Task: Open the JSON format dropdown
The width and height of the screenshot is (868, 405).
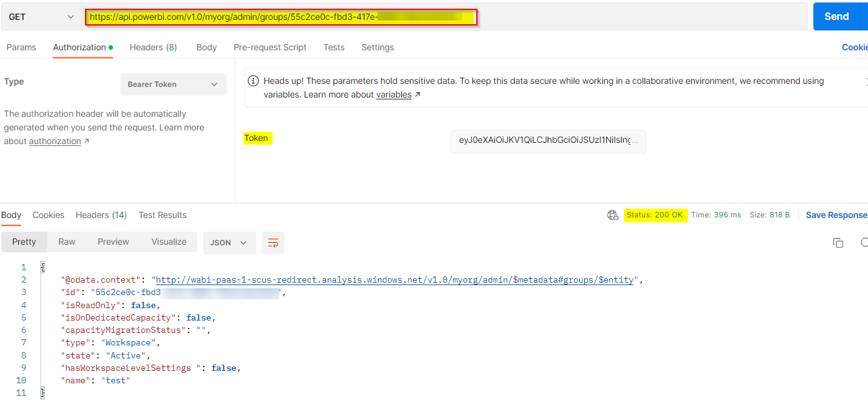Action: pos(229,243)
